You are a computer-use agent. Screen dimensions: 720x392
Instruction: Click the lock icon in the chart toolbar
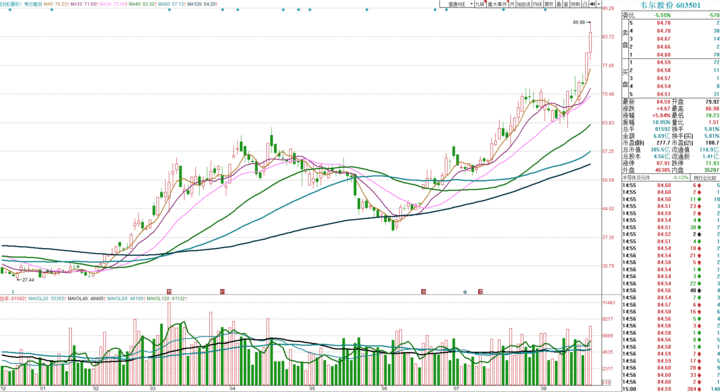pos(585,4)
